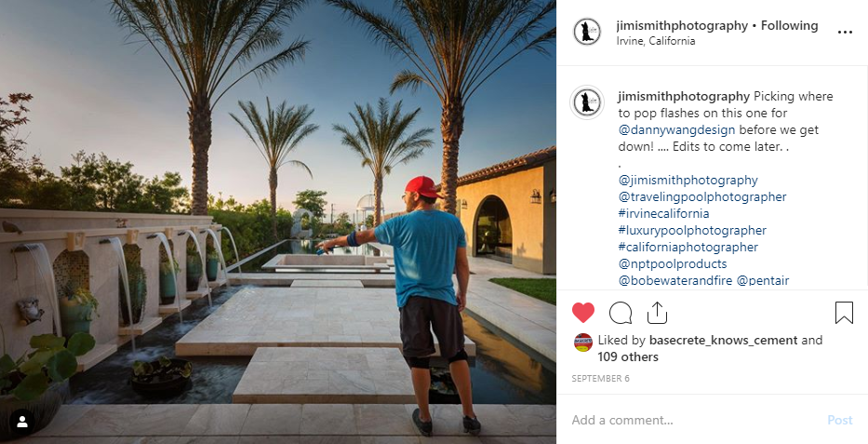
Task: Open profile picture in post header
Action: click(587, 32)
